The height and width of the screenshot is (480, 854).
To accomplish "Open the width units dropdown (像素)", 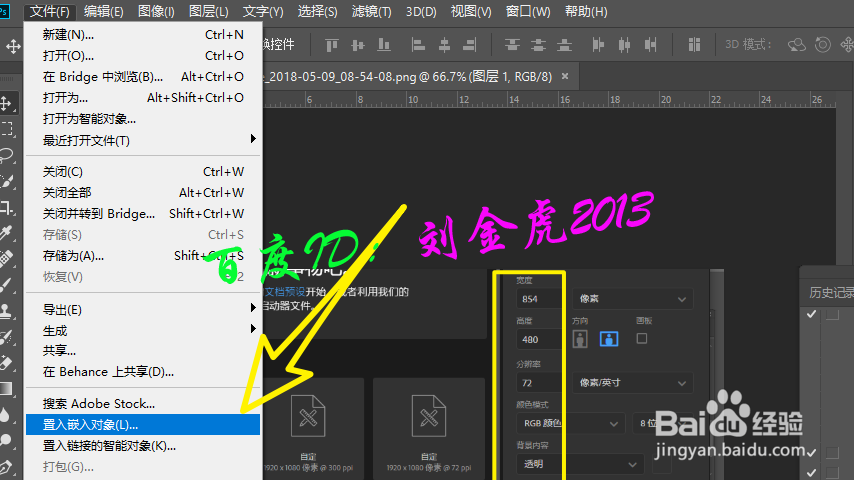I will [x=632, y=299].
